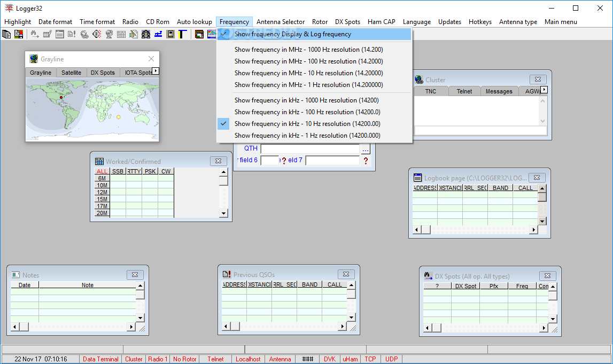
Task: Open Messages tab in Cluster window
Action: click(499, 91)
